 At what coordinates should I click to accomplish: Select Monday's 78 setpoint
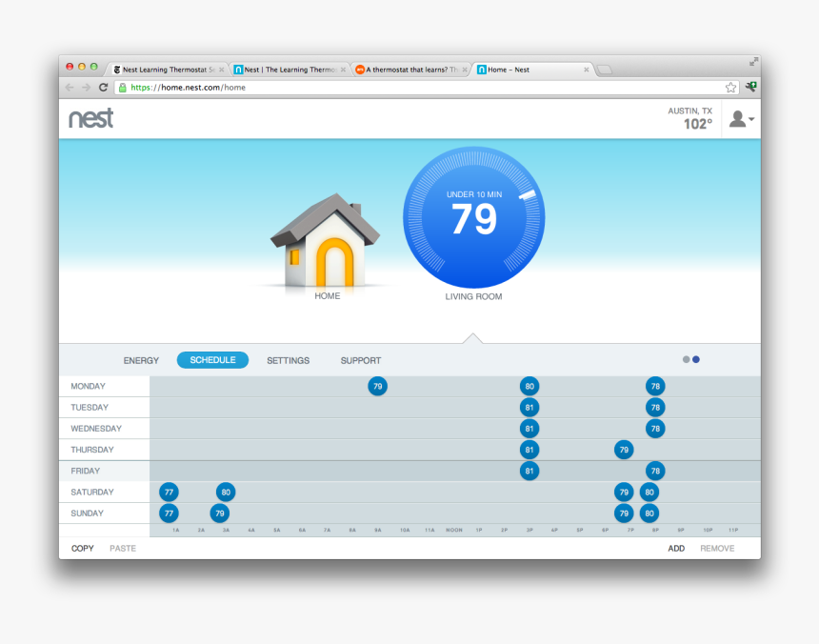coord(655,387)
